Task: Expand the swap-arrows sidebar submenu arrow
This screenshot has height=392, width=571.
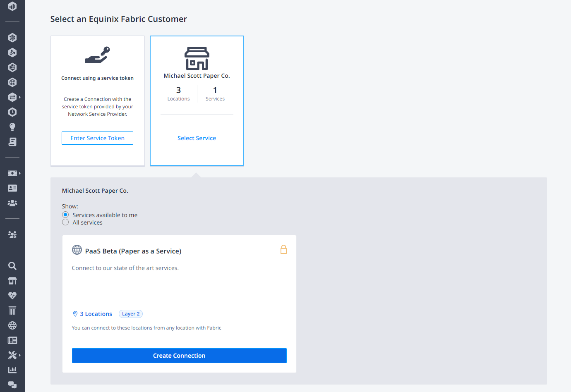Action: 19,97
